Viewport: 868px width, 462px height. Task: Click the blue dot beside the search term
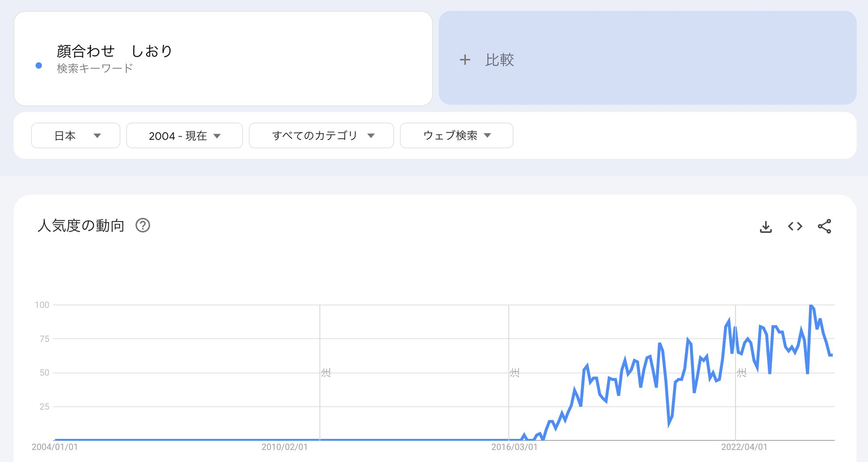tap(39, 65)
